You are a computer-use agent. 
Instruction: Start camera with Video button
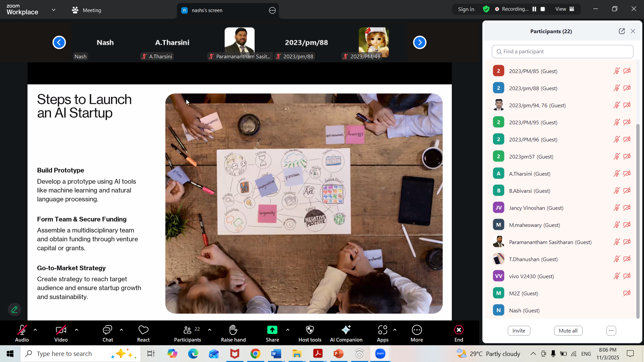(x=61, y=333)
